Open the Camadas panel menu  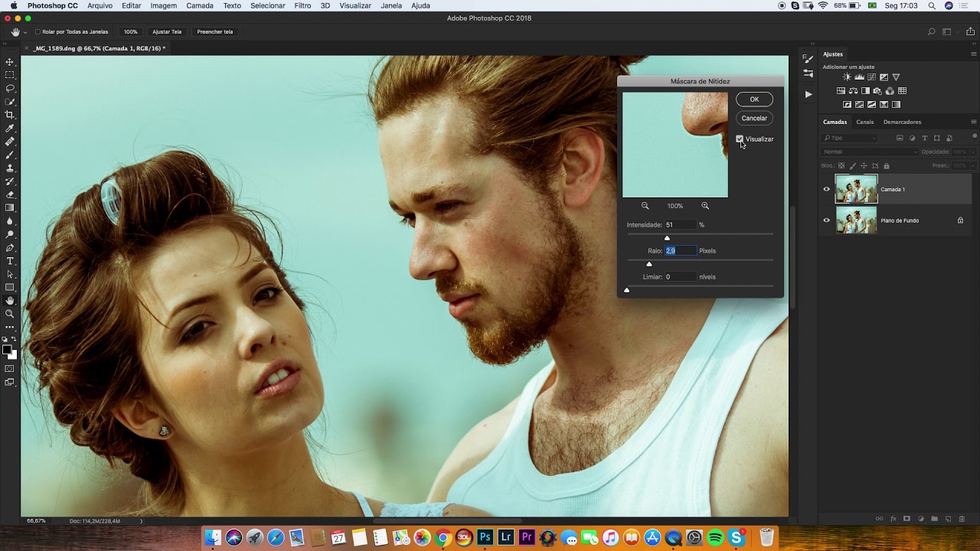click(x=974, y=122)
